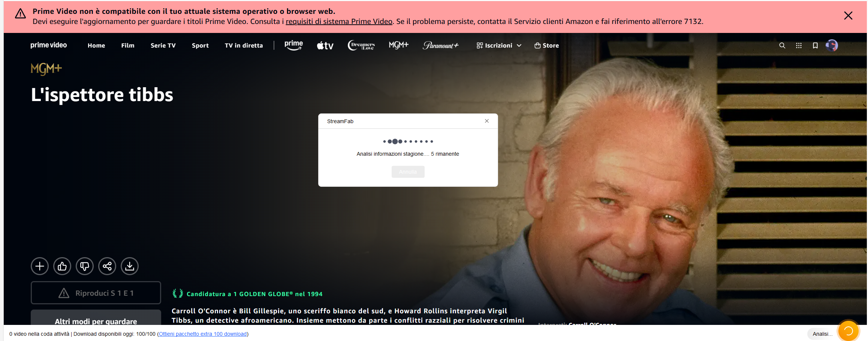Dismiss the pink compatibility warning banner
This screenshot has width=868, height=341.
pos(848,15)
